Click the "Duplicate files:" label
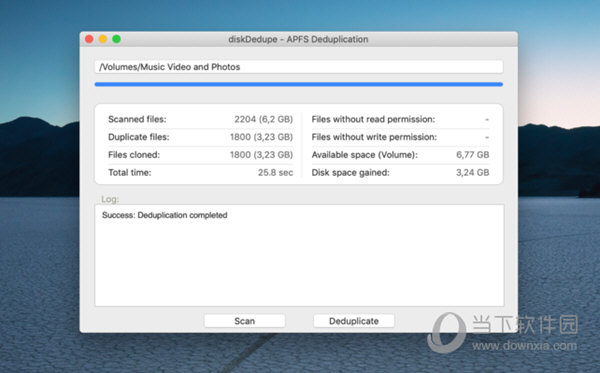The width and height of the screenshot is (600, 373). coord(139,137)
